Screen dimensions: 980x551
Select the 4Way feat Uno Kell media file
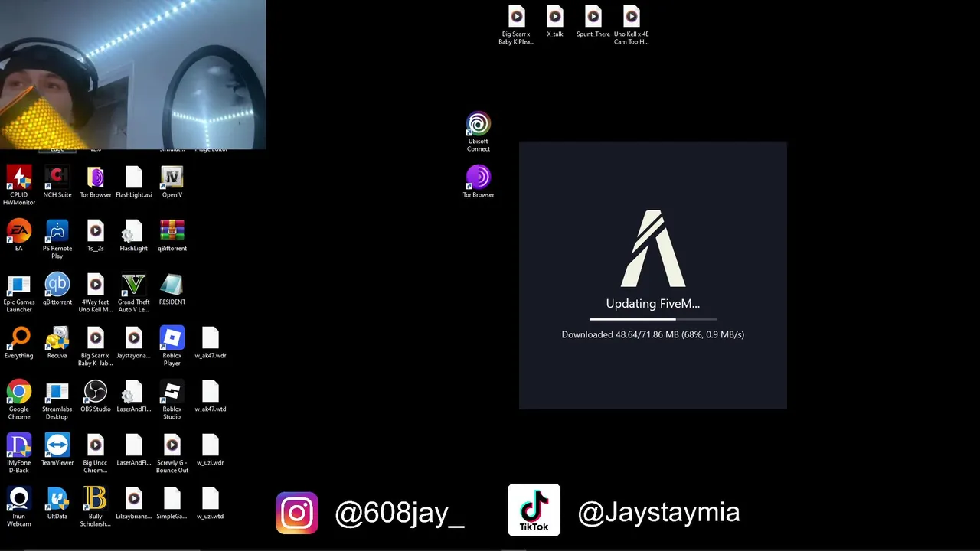96,292
